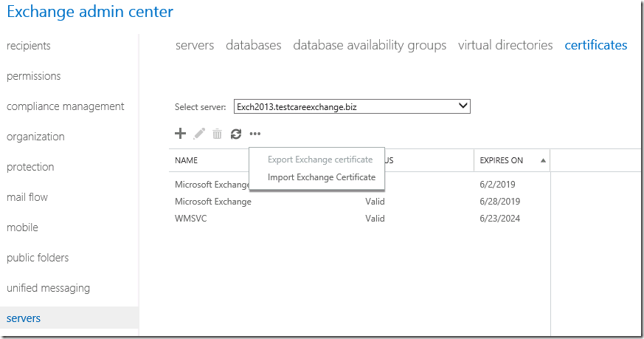Open the Select server dropdown
This screenshot has height=339, width=644.
point(352,106)
